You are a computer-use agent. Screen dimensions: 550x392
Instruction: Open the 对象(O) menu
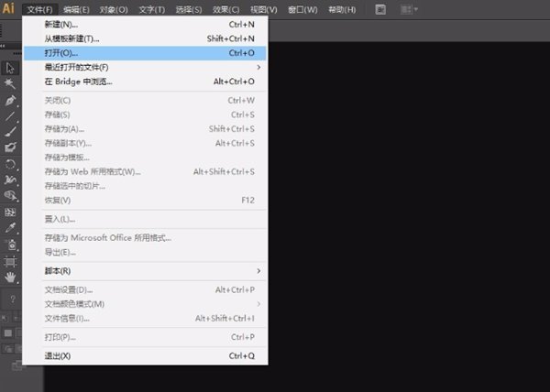[114, 9]
